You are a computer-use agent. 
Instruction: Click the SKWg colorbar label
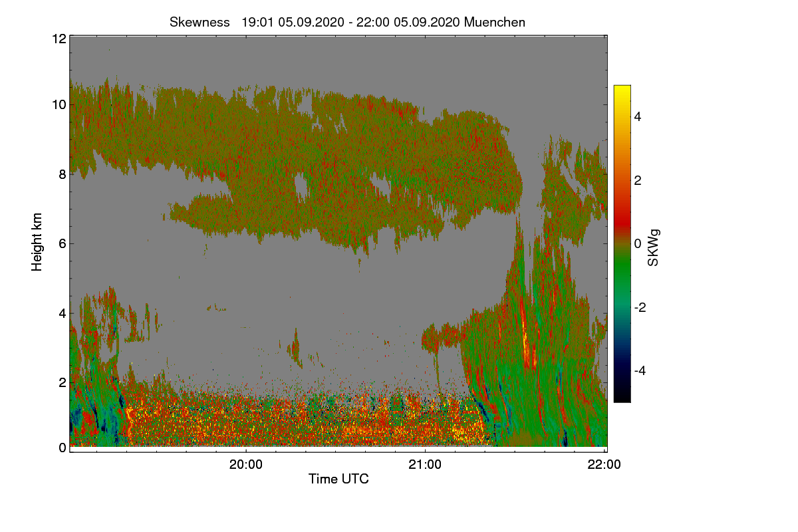(654, 247)
